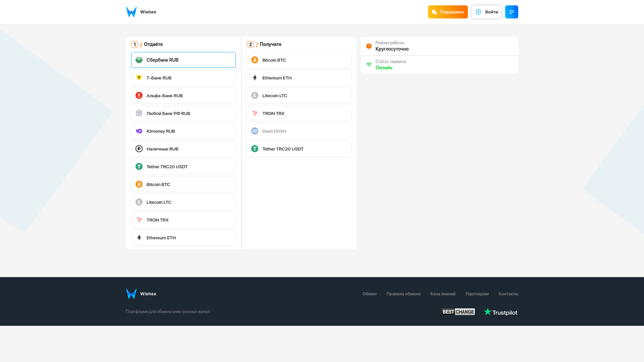Click the Wishex logo icon in footer
This screenshot has height=362, width=644.
(x=131, y=294)
